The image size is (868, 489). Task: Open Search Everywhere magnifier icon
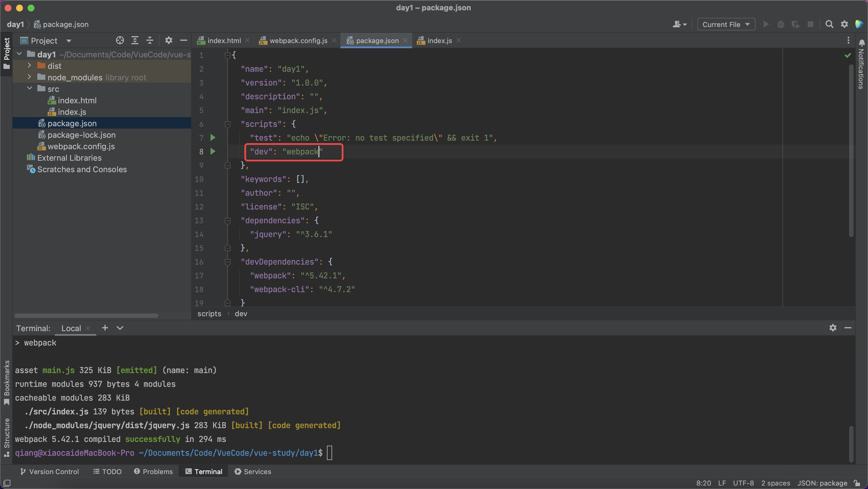click(829, 24)
